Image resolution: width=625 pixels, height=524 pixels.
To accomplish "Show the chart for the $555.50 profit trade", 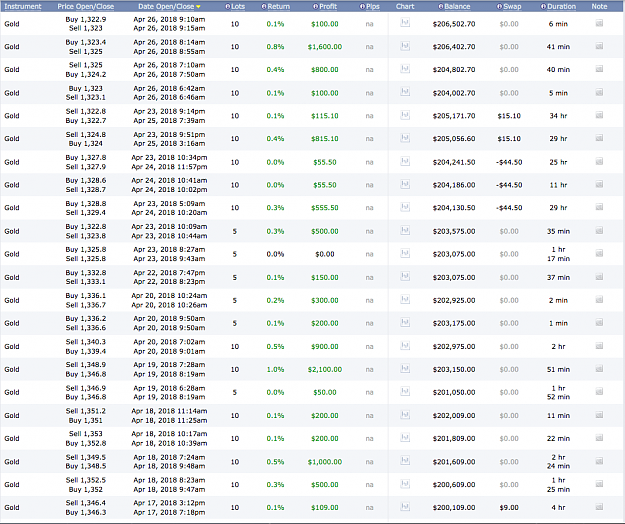I will [405, 207].
